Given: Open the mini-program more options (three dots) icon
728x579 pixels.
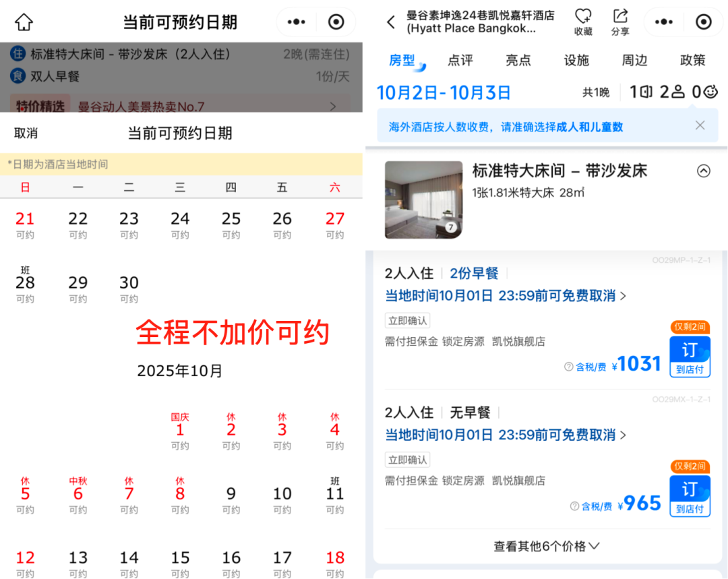Looking at the screenshot, I should (x=663, y=22).
